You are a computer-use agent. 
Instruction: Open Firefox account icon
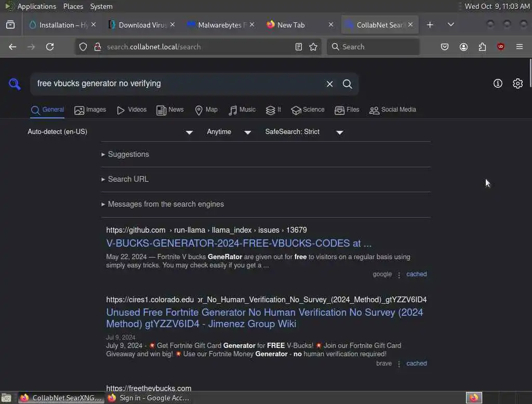pos(463,47)
